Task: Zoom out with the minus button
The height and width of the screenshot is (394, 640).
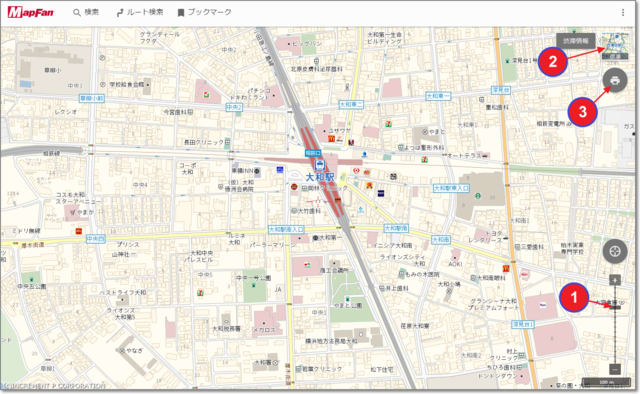Action: click(x=615, y=369)
